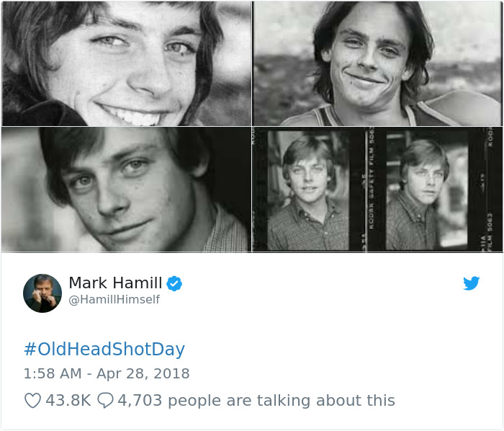Click the 4,703 reply count number
Image resolution: width=504 pixels, height=431 pixels.
click(x=140, y=401)
